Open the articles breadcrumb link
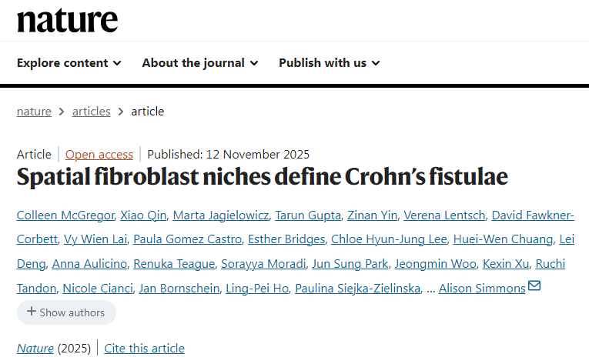589x364 pixels. click(x=91, y=111)
